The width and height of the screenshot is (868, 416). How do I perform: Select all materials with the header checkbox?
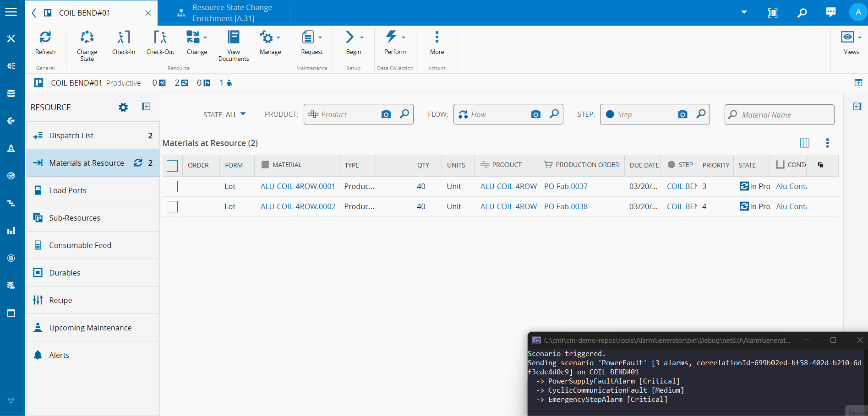pyautogui.click(x=172, y=166)
